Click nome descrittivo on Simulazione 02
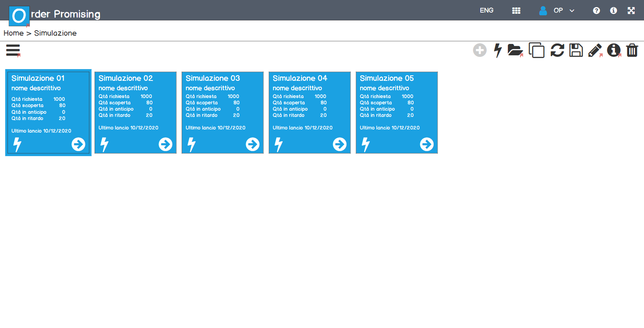This screenshot has height=328, width=644. point(123,88)
